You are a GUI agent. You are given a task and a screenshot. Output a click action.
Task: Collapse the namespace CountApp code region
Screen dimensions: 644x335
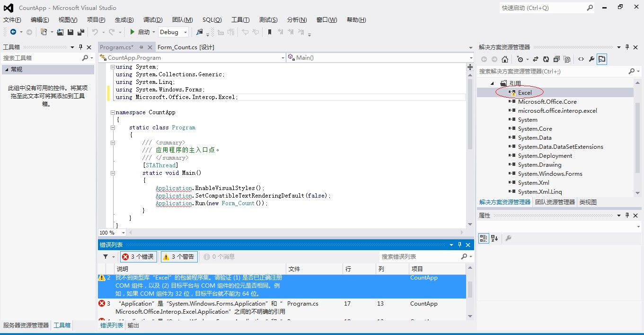coord(113,112)
